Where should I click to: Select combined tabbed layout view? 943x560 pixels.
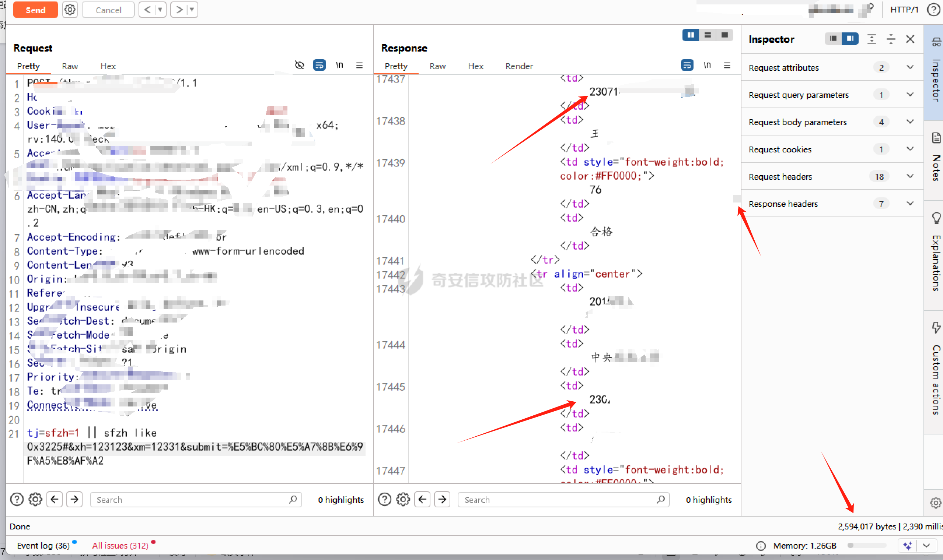[x=724, y=35]
